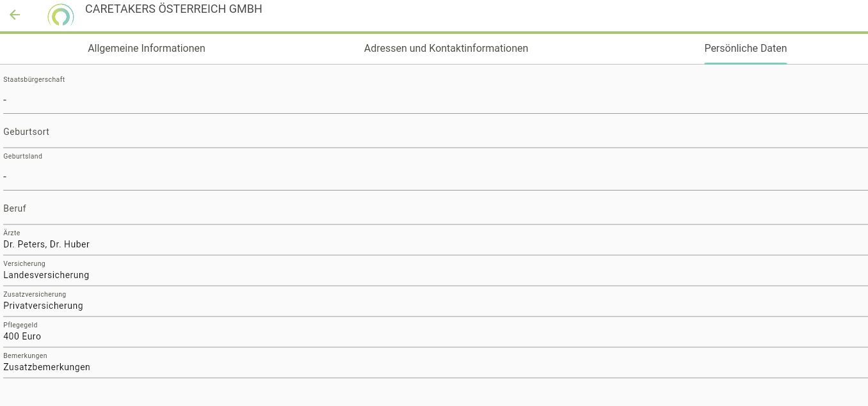This screenshot has height=406, width=868.
Task: Switch to Allgemeine Informationen tab
Action: coord(146,49)
